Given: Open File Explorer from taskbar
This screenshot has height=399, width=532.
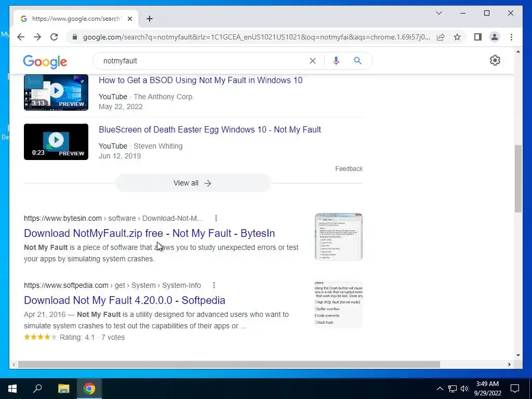Looking at the screenshot, I should [x=63, y=389].
